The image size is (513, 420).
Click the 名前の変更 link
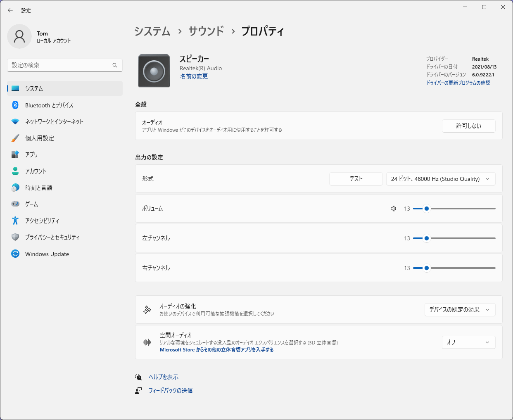point(194,76)
